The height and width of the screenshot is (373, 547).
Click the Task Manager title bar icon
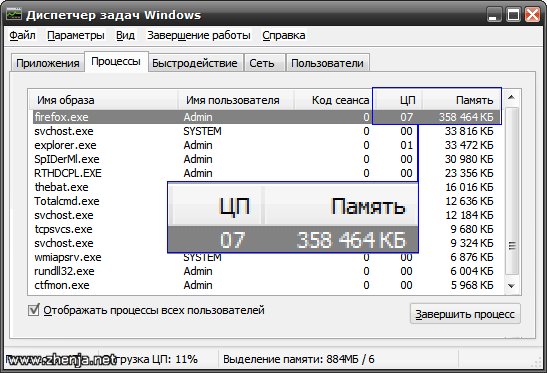[14, 15]
